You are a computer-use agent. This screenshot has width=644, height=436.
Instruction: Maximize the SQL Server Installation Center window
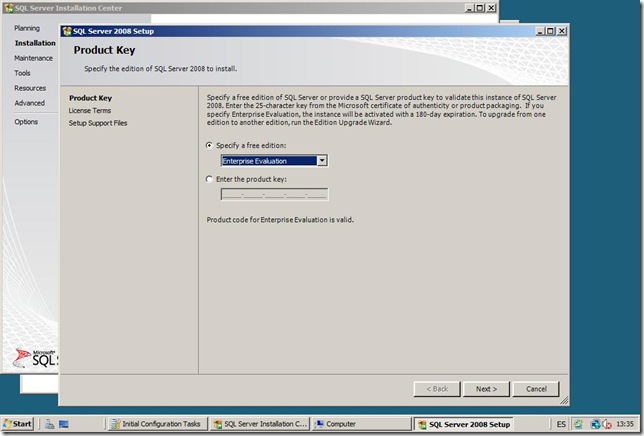coord(480,8)
